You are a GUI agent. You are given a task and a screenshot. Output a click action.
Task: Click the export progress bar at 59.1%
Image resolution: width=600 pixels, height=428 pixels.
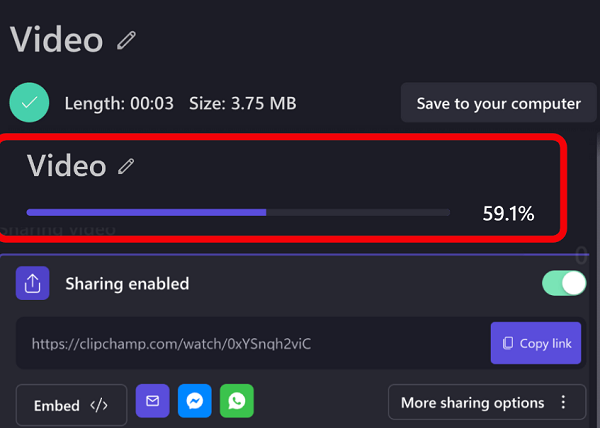pyautogui.click(x=238, y=212)
